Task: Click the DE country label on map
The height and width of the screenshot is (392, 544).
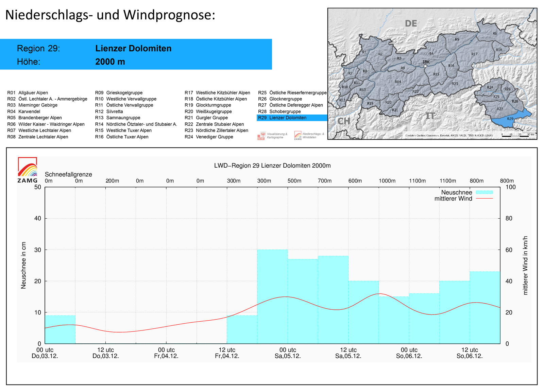Action: pos(411,23)
